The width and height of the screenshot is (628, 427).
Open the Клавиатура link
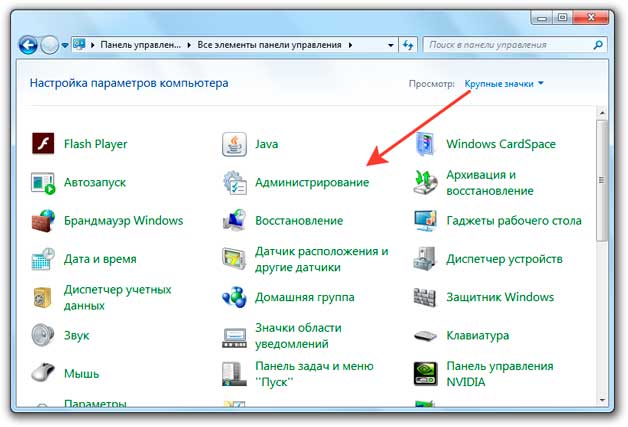tap(478, 336)
